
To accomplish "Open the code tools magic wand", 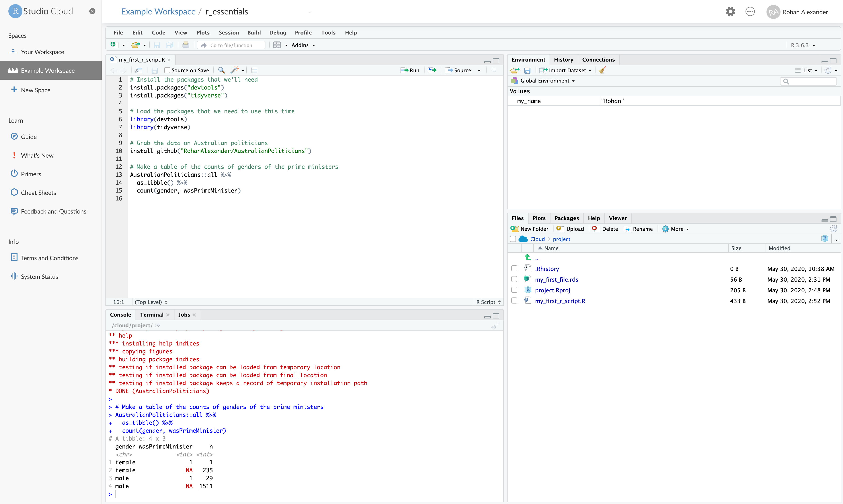I will (234, 70).
